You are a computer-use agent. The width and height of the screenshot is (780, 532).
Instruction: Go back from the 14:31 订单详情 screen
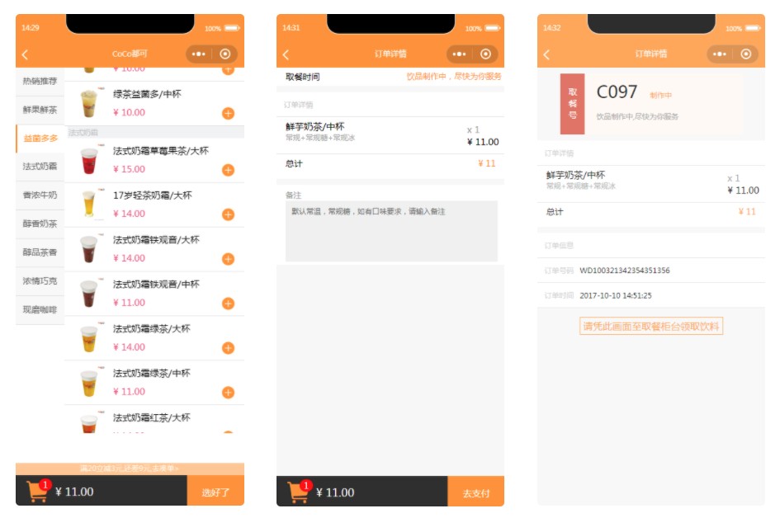click(286, 54)
